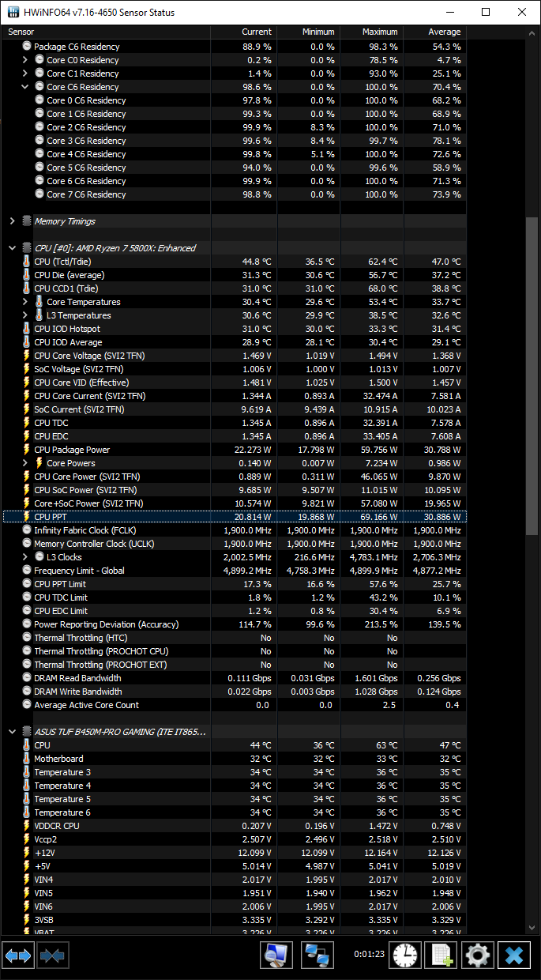Select the Average Active Core Count row

(235, 705)
